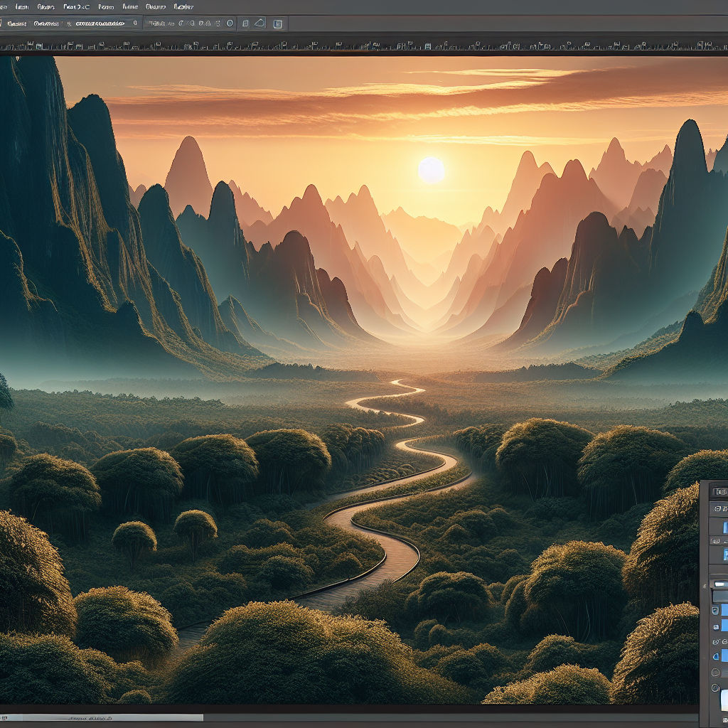Click the light horizontal bar below the canvas
The height and width of the screenshot is (728, 728).
click(102, 717)
